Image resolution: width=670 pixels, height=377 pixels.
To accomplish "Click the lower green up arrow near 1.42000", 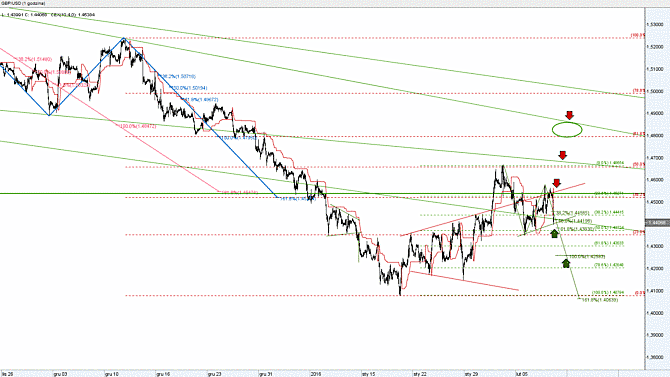I will pyautogui.click(x=566, y=263).
